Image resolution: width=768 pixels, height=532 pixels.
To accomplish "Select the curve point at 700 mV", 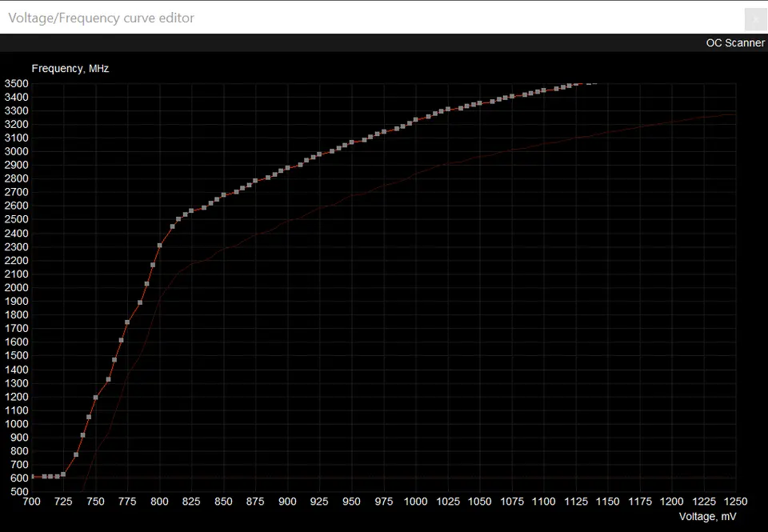I will pyautogui.click(x=32, y=477).
